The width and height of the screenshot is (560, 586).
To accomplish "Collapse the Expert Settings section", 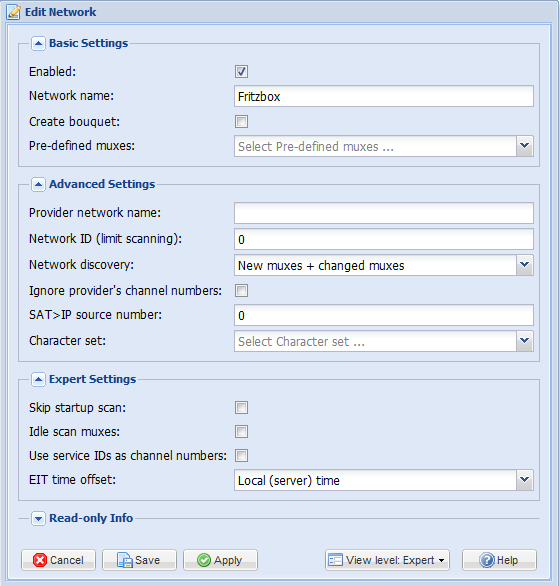I will pos(38,379).
